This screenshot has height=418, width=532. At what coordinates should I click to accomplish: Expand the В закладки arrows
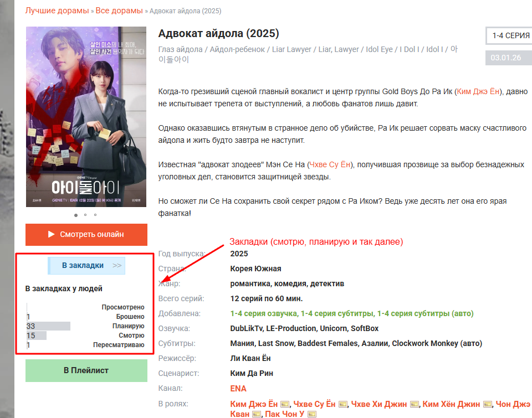(x=117, y=265)
